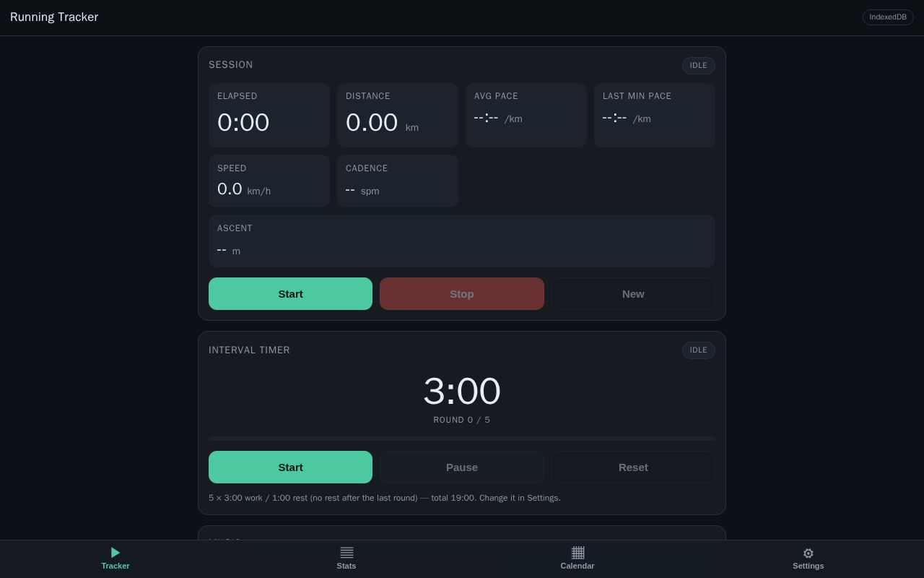The height and width of the screenshot is (578, 924).
Task: Click the Elapsed 0:00 value
Action: (243, 123)
